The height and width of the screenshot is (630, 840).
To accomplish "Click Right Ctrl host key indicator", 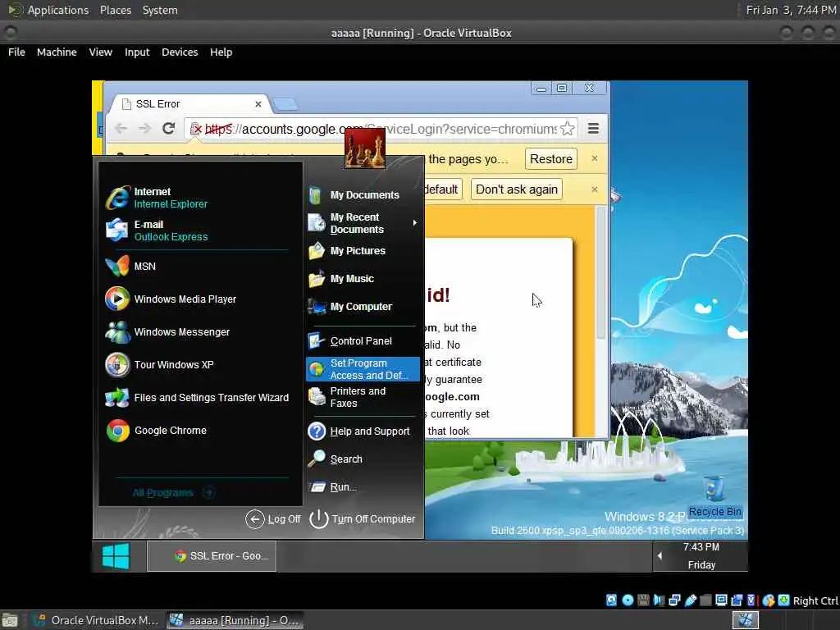I will click(x=815, y=601).
